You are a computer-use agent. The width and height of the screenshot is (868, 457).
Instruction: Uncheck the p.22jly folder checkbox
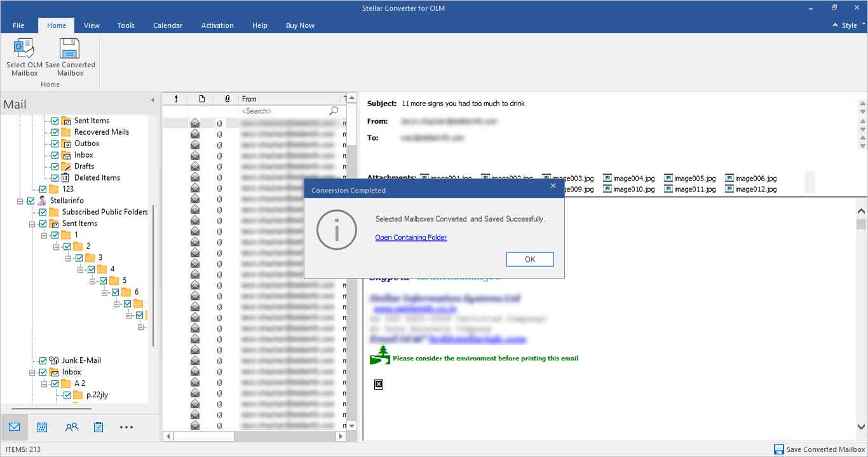click(67, 395)
